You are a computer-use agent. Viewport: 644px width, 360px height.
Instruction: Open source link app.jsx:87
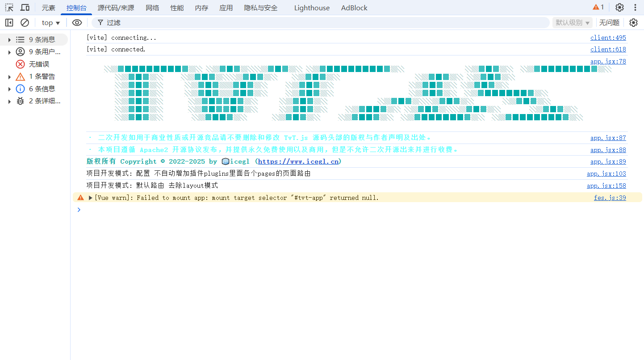pyautogui.click(x=608, y=138)
